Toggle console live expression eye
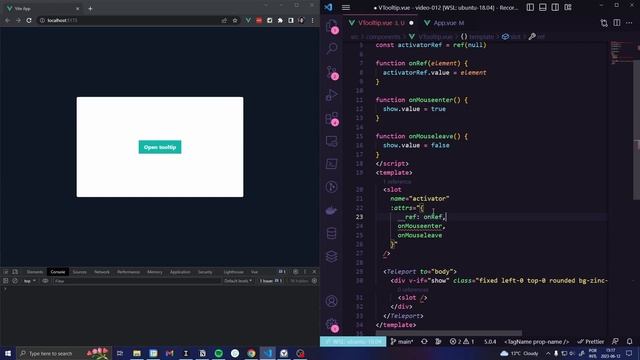This screenshot has height=360, width=640. point(45,281)
